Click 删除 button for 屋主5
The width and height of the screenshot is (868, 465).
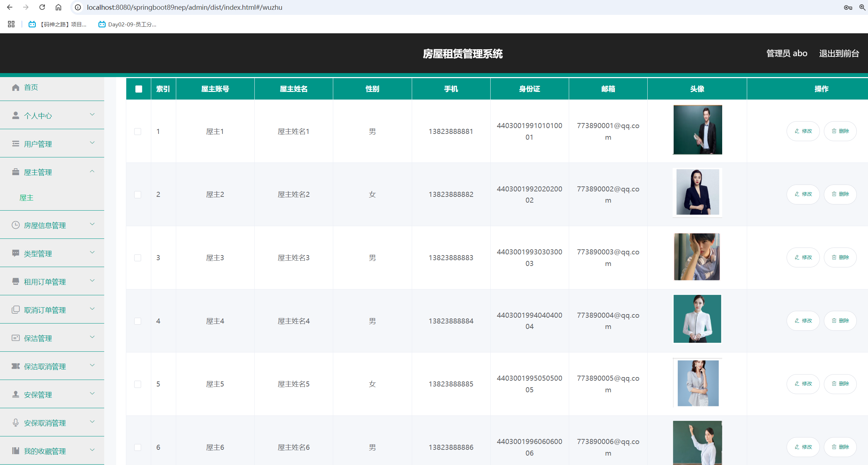tap(840, 384)
